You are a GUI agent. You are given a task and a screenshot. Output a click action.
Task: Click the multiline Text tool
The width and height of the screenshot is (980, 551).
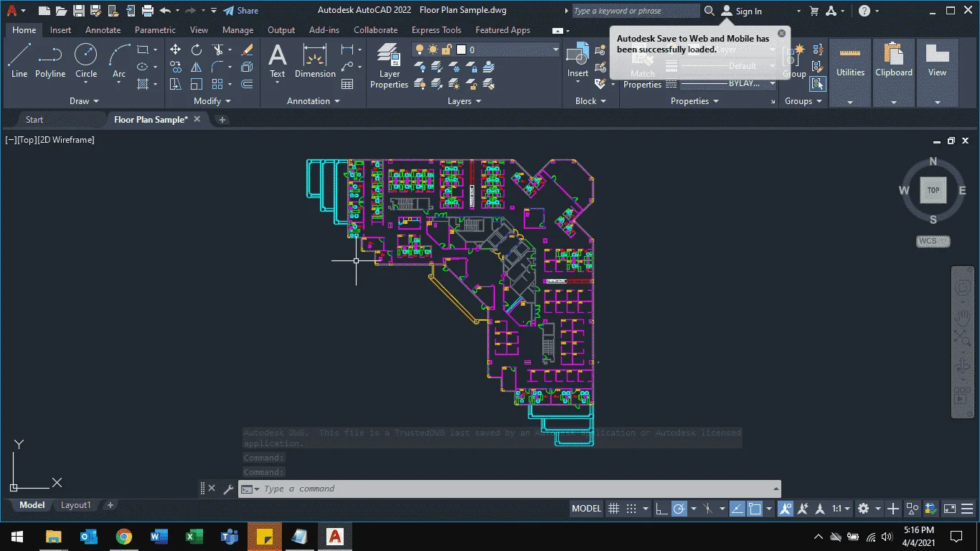point(277,60)
